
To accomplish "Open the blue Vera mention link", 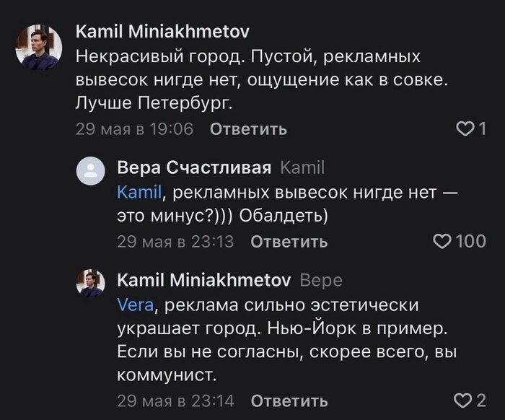I will tap(136, 305).
